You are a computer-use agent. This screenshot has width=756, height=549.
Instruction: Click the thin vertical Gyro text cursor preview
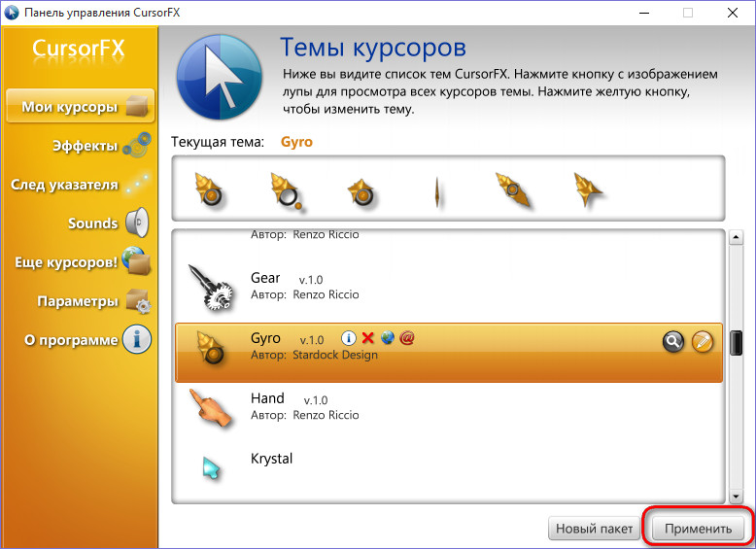coord(437,191)
